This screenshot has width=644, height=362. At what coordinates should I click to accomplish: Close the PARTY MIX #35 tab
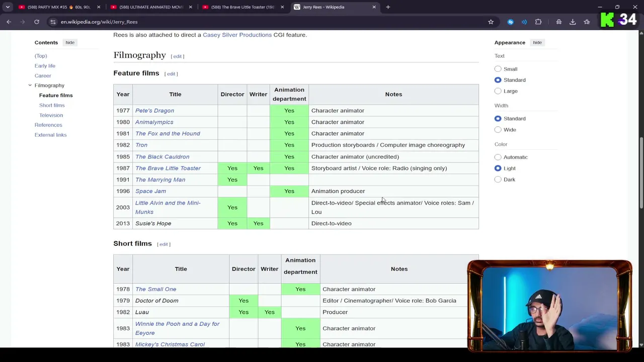[x=99, y=7]
